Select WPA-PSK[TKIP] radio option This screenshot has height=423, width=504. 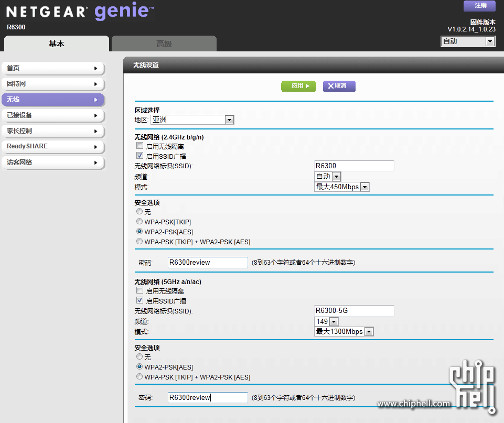139,221
